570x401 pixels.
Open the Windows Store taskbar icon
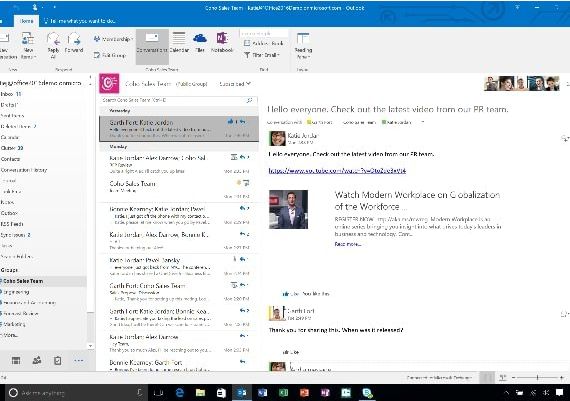[221, 393]
